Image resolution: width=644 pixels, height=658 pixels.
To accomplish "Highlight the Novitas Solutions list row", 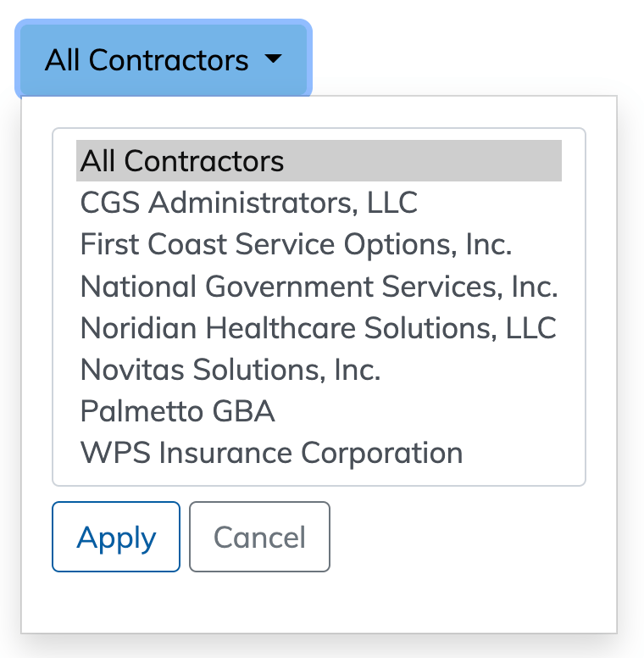I will click(x=230, y=369).
